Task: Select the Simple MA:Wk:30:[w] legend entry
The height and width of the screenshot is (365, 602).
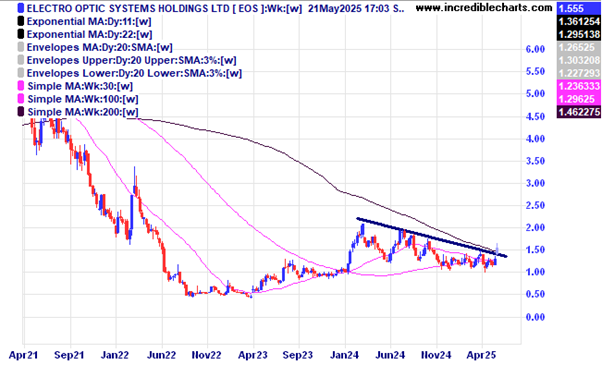Action: pos(80,86)
